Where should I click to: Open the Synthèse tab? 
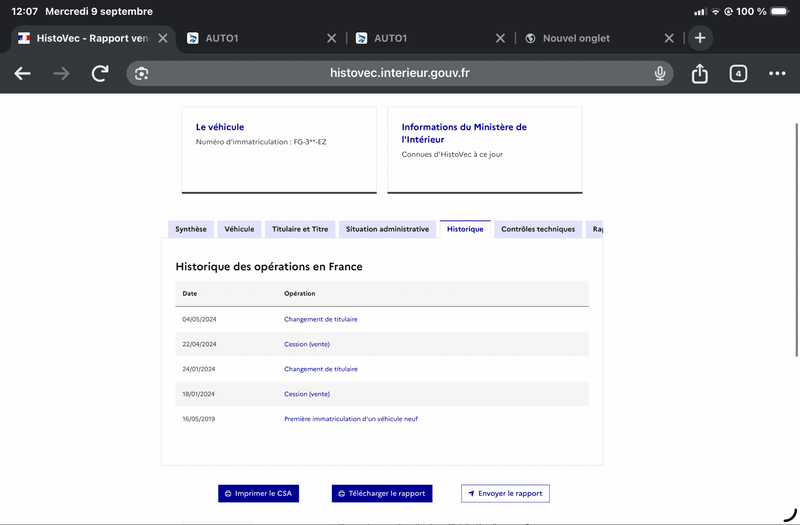(x=191, y=229)
